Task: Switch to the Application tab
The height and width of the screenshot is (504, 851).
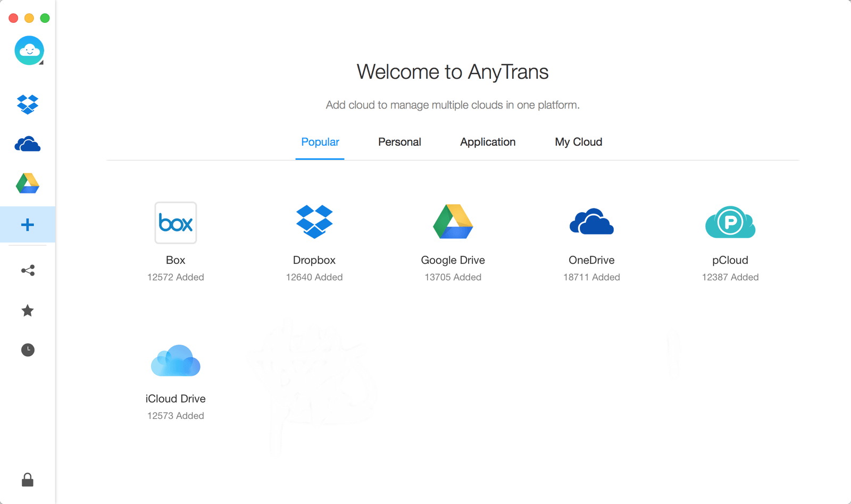Action: click(488, 142)
